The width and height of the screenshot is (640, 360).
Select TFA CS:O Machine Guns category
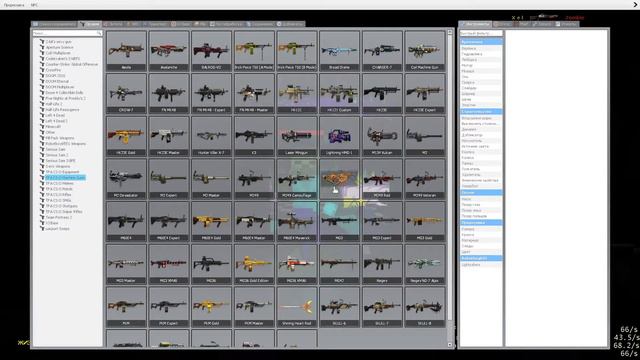tap(65, 178)
